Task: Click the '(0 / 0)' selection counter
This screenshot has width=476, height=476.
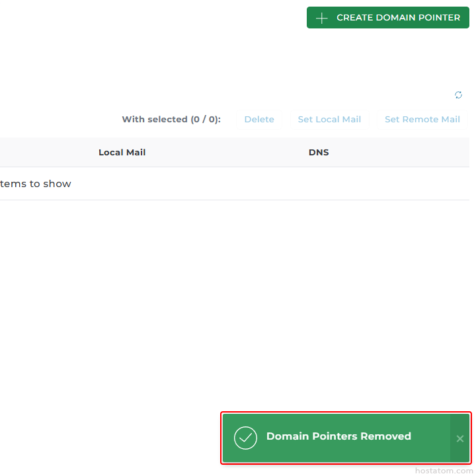Action: tap(205, 120)
